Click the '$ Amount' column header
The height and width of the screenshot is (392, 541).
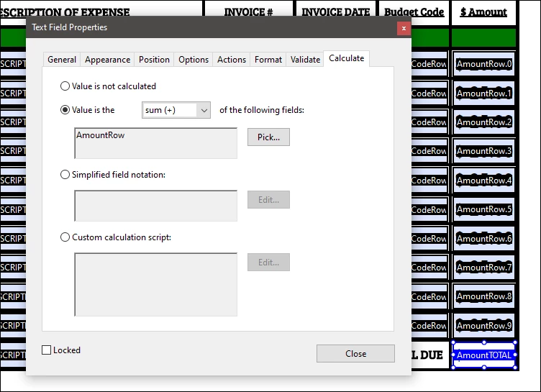pyautogui.click(x=483, y=12)
